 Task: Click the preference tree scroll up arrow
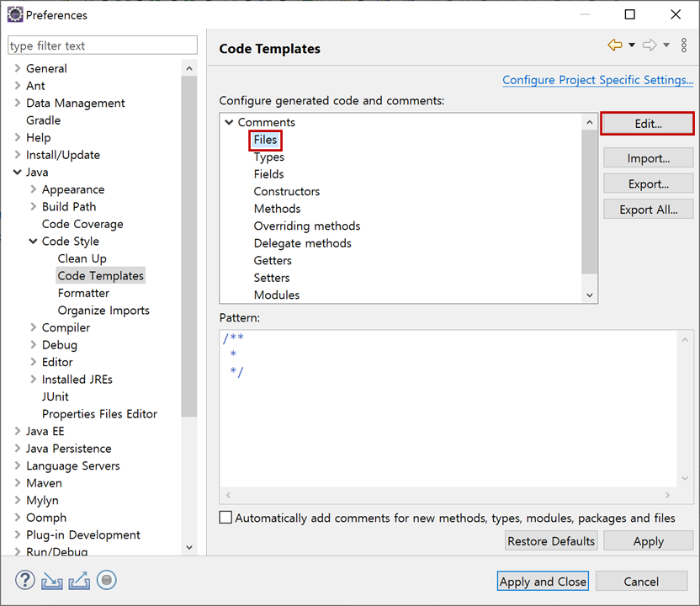(x=189, y=68)
